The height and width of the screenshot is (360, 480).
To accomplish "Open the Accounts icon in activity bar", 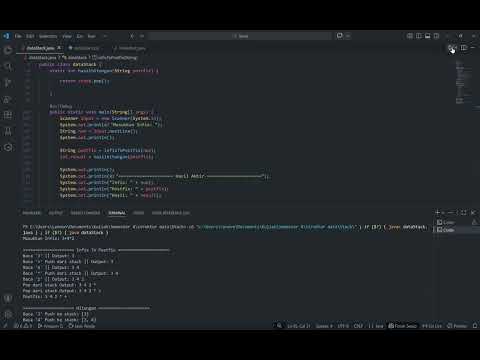I will (8, 298).
